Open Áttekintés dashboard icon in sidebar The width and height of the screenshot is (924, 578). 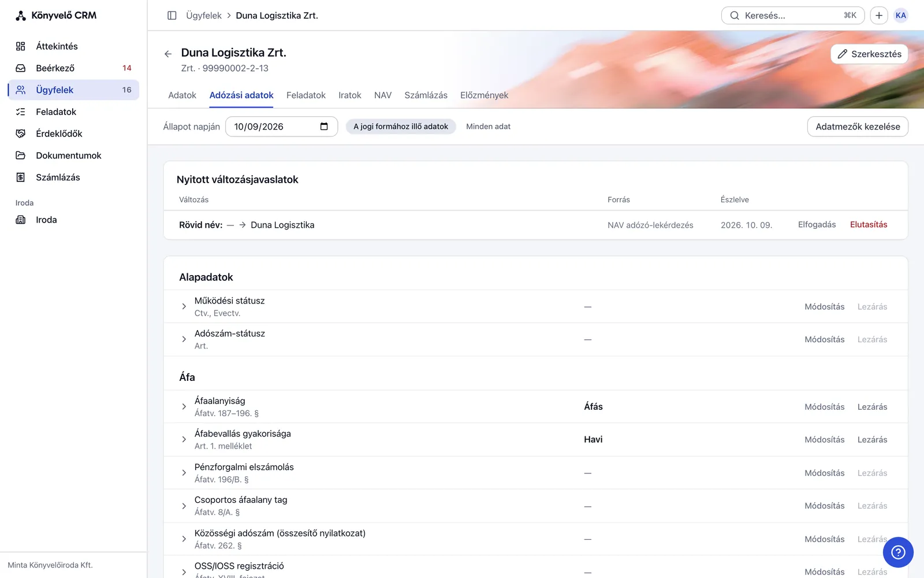tap(21, 46)
